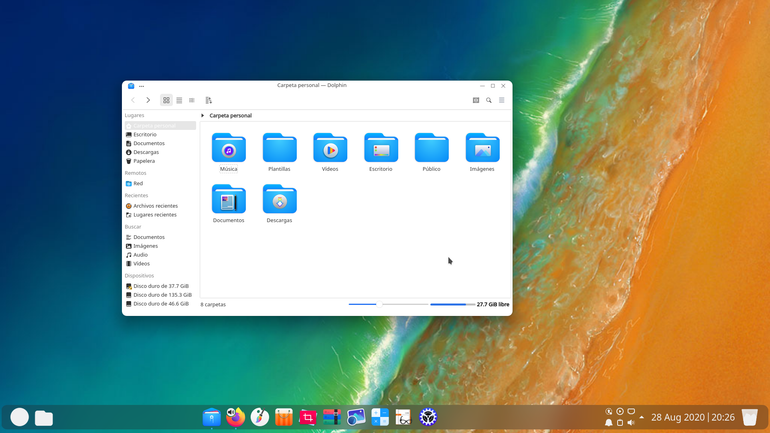This screenshot has width=770, height=433.
Task: Open the search tool in Dolphin
Action: click(x=489, y=100)
